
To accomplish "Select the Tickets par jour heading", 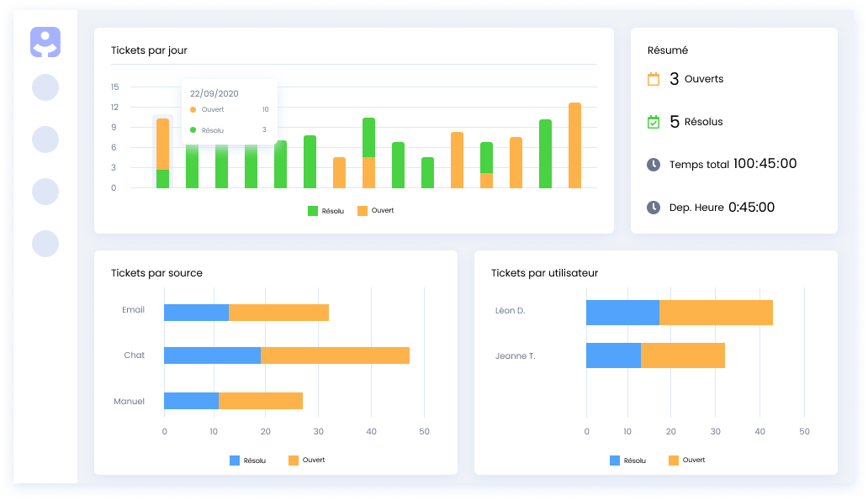I will 149,50.
